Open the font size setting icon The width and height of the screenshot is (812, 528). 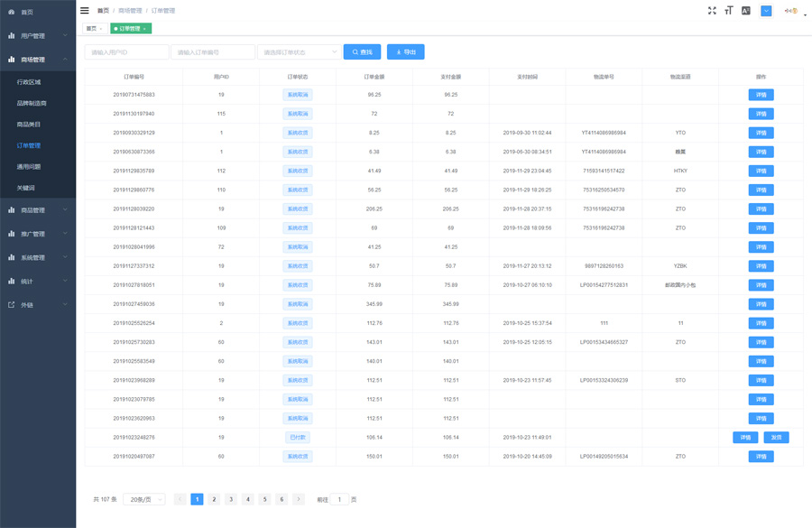729,11
